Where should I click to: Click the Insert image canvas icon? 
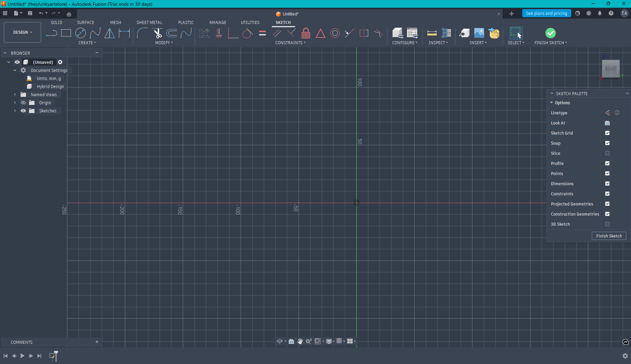(479, 33)
